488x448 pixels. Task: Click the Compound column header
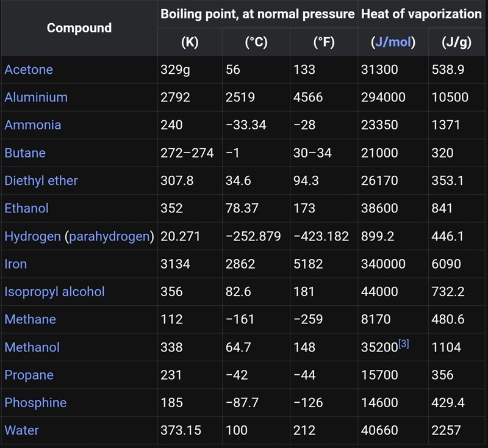click(79, 28)
